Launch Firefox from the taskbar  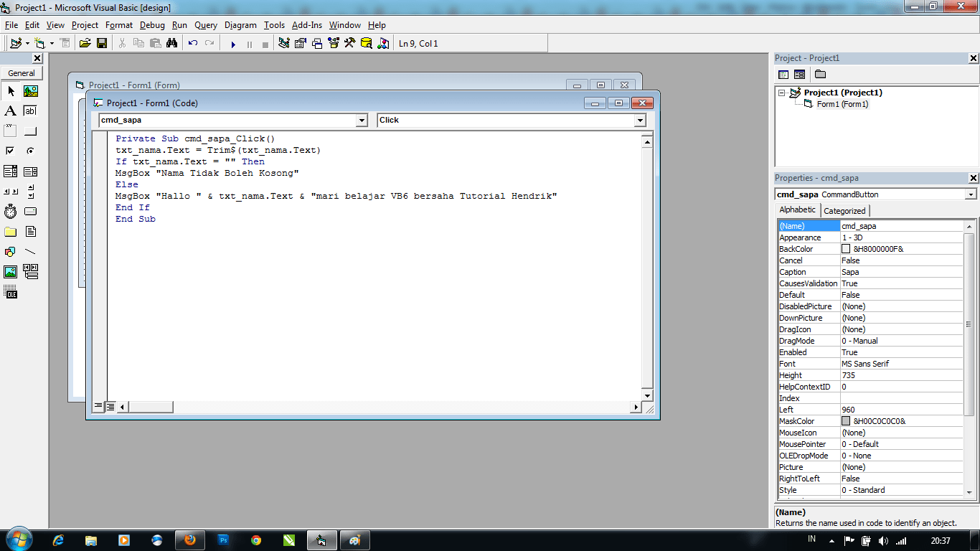[190, 540]
